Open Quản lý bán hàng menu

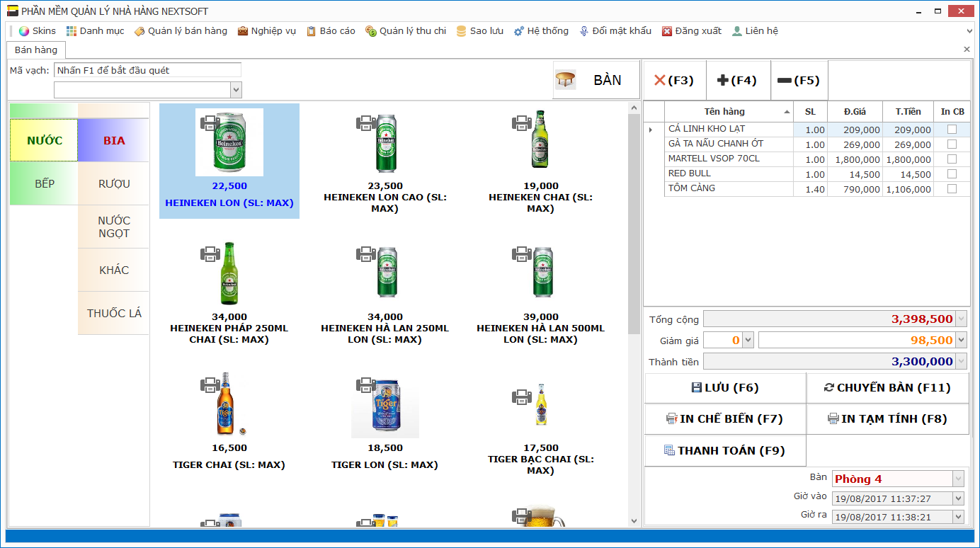(181, 31)
